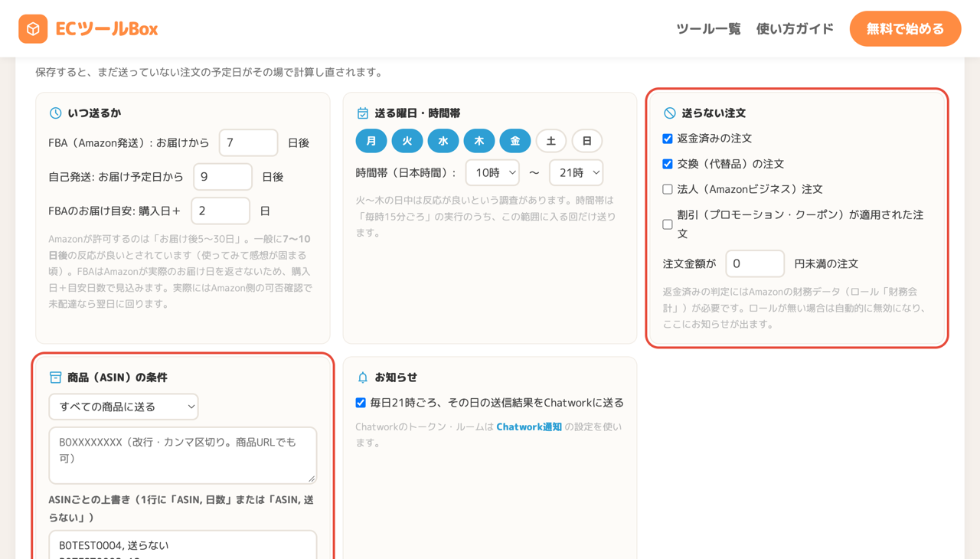Click the FBA days-after-delivery field showing 7

[249, 143]
